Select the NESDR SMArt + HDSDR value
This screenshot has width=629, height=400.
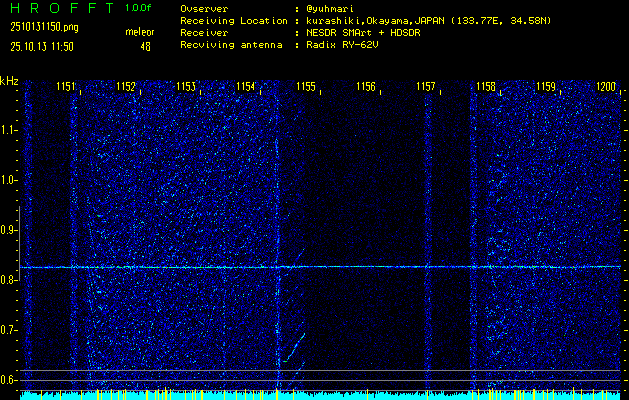(363, 33)
